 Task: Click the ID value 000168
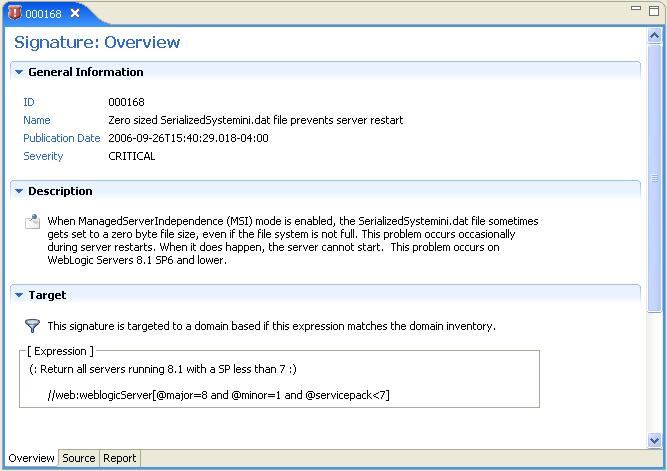[126, 102]
